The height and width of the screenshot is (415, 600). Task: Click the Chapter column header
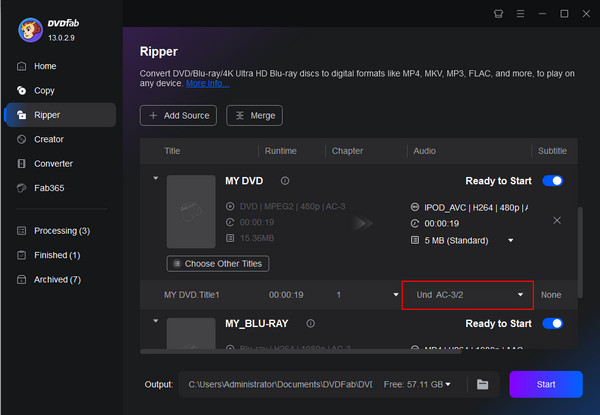[x=347, y=151]
